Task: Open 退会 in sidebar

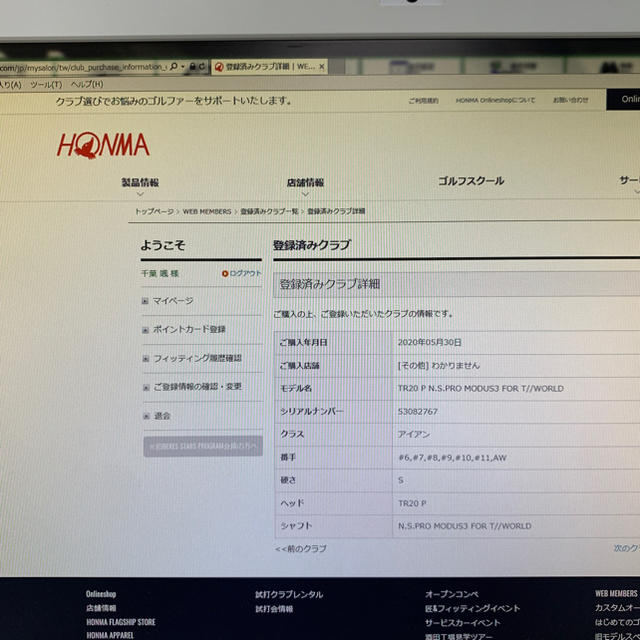Action: coord(162,416)
